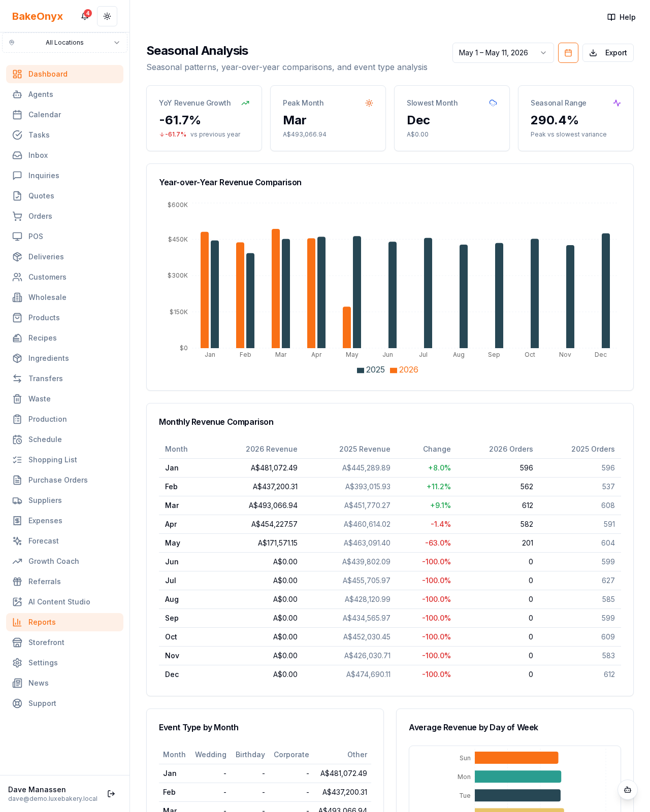
Task: Click the orange March 2026 bar
Action: (276, 288)
